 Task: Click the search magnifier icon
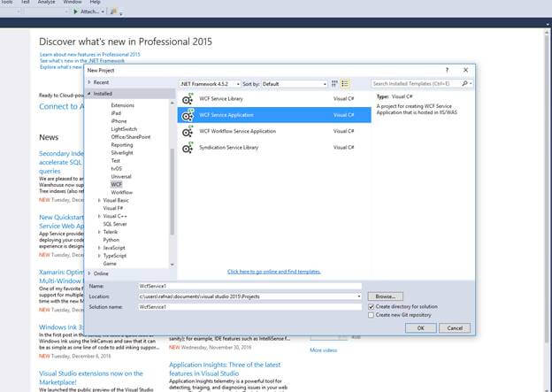(464, 83)
